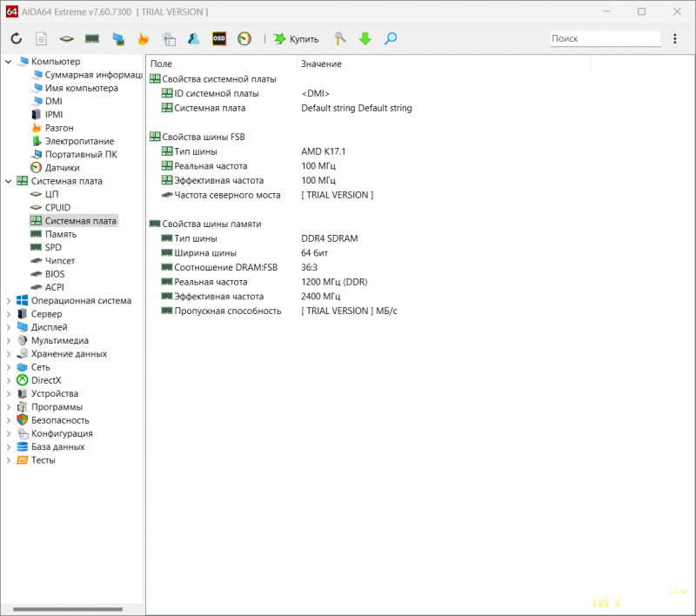Viewport: 696px width, 616px height.
Task: Select the Программы tree item
Action: pos(50,407)
